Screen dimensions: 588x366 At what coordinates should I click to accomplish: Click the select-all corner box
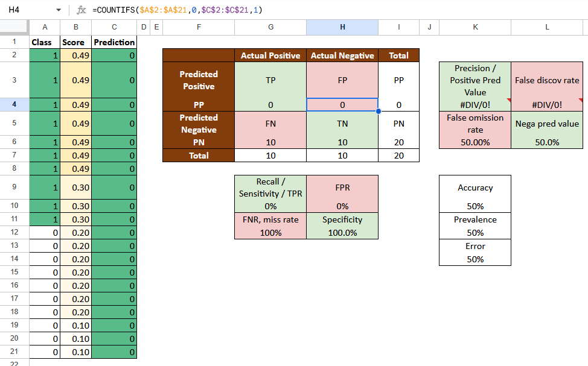(x=14, y=27)
